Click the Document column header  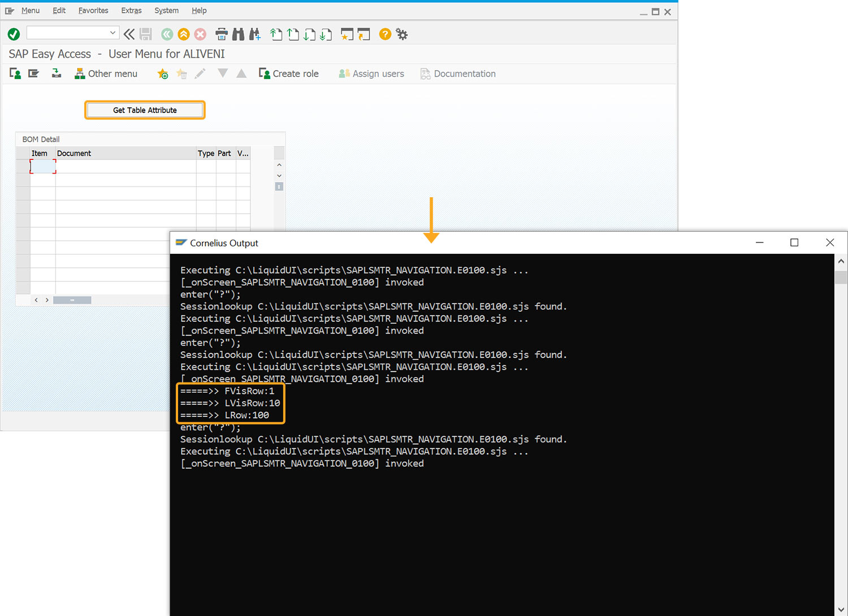tap(126, 153)
